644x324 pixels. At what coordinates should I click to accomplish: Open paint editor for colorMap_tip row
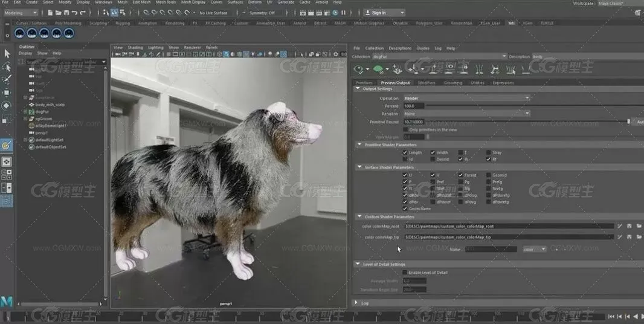click(620, 237)
